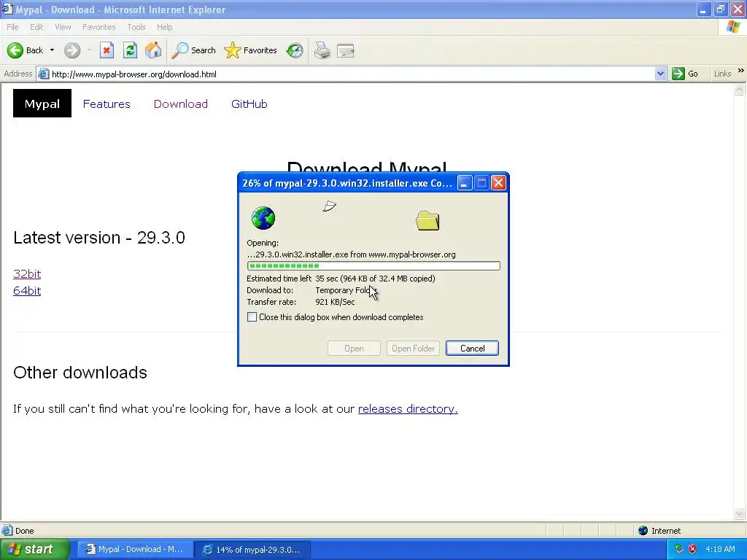Check Close this dialog box when download completes
747x560 pixels.
pos(252,317)
